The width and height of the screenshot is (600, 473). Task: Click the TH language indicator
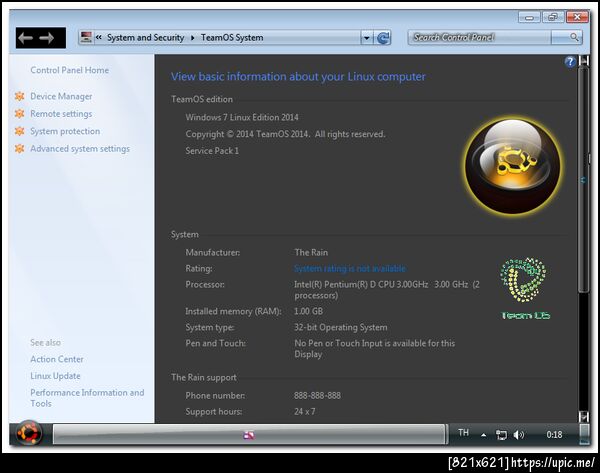(x=463, y=433)
